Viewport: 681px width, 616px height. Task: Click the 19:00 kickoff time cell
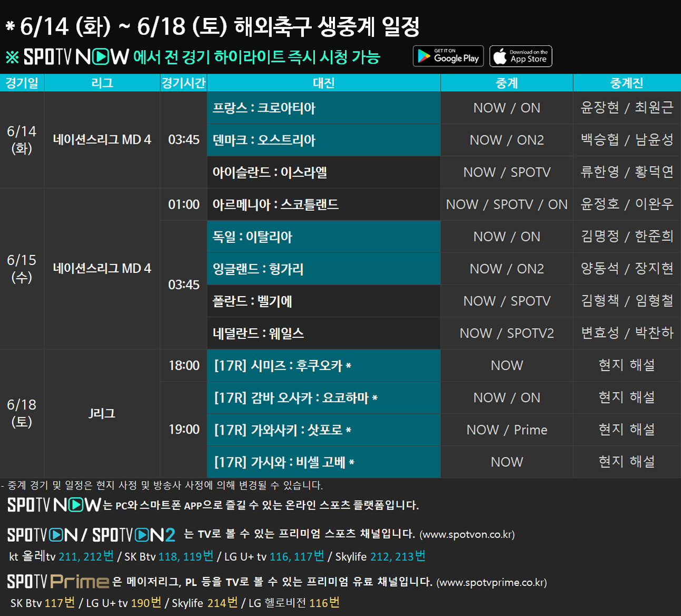183,429
